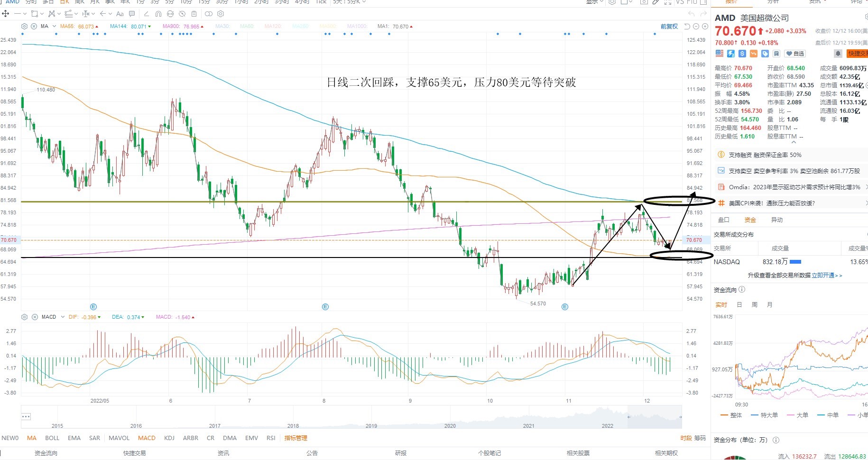Image resolution: width=868 pixels, height=460 pixels.
Task: Reset the chart zoom with the revert icon
Action: point(687,27)
